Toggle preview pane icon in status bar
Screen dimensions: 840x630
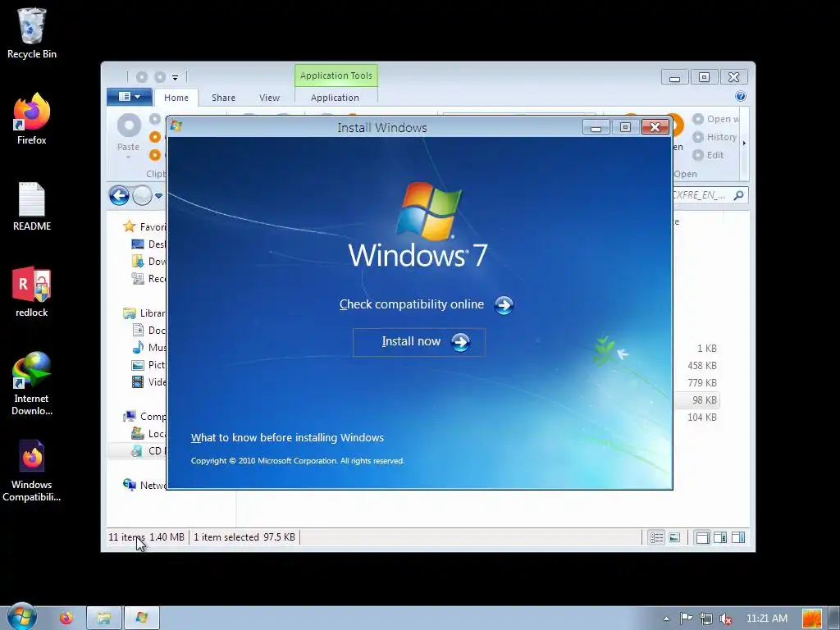point(738,537)
